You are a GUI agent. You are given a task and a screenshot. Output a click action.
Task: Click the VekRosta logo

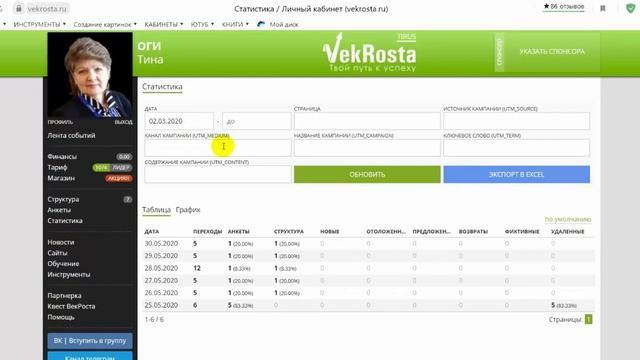pos(369,53)
